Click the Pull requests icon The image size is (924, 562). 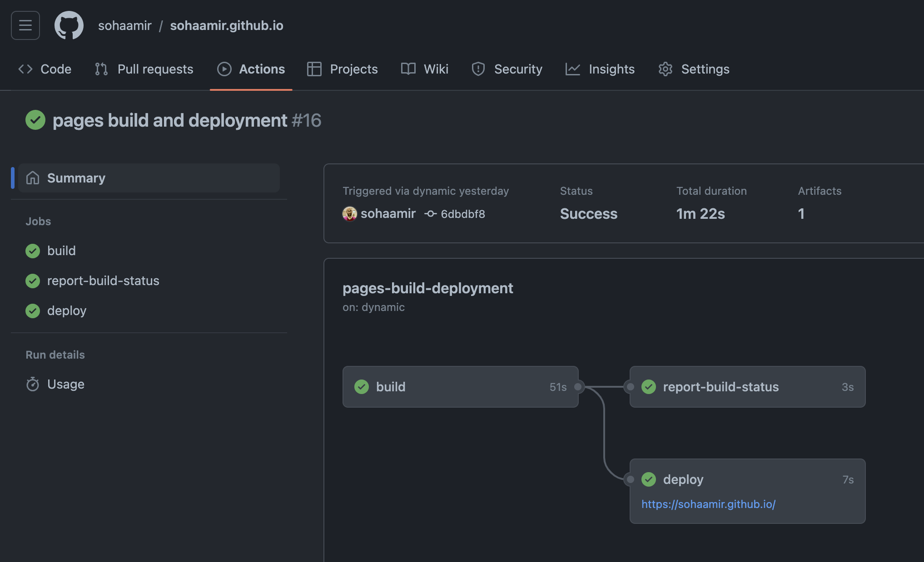coord(100,69)
